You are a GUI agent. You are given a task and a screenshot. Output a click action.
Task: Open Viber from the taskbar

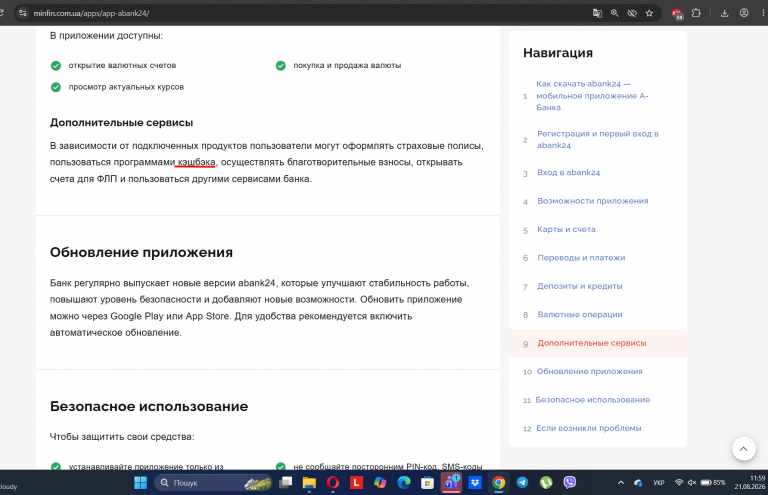(x=570, y=483)
